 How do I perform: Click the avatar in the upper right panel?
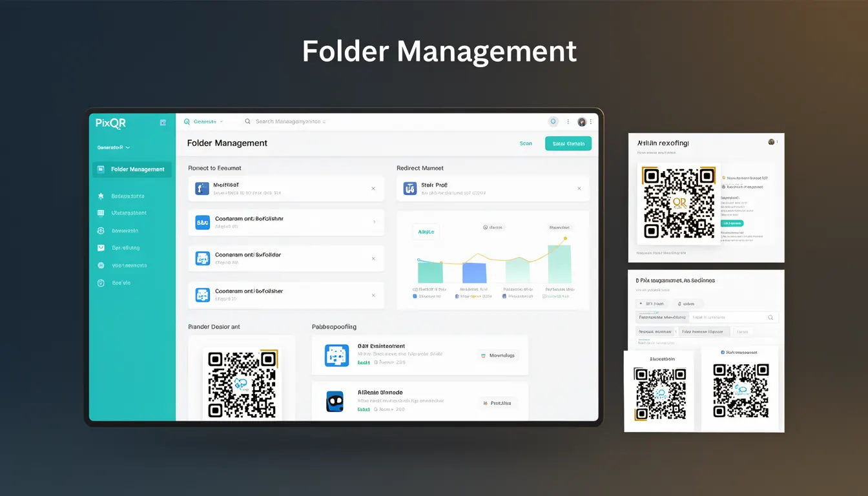771,141
